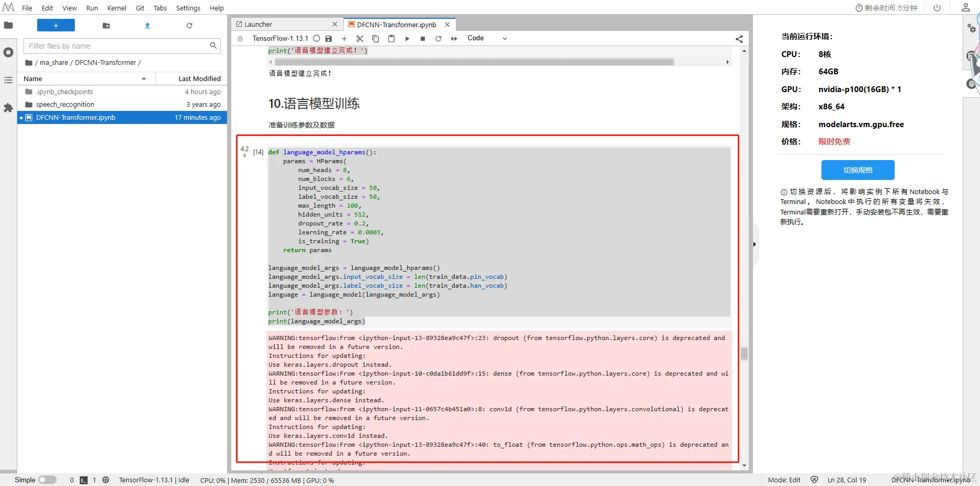The image size is (980, 486).
Task: Click the blue New Launcher plus button
Action: point(56,25)
